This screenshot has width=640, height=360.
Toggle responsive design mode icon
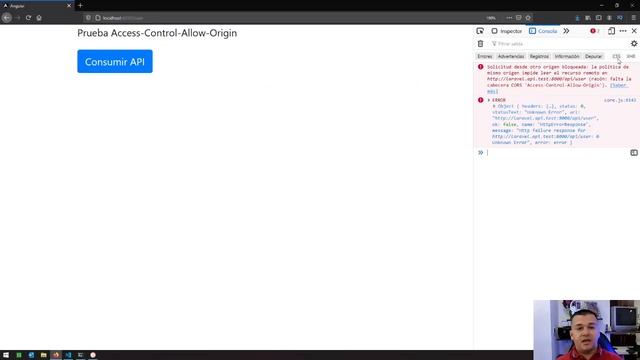tap(611, 31)
